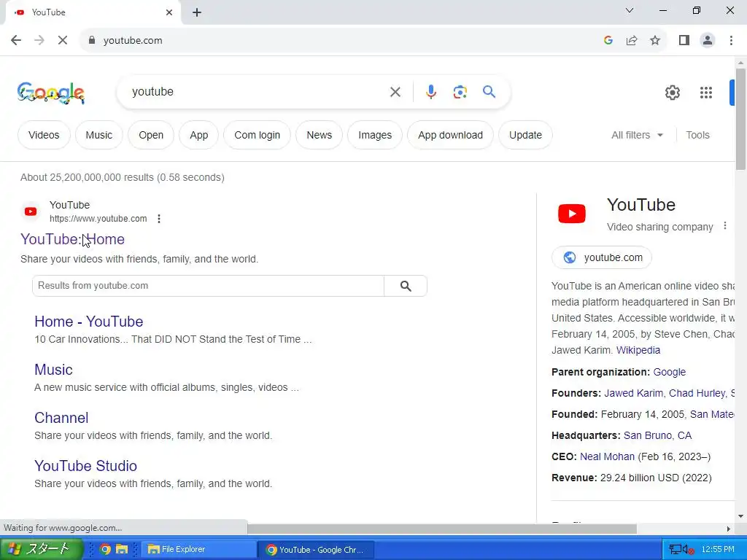Click the Google logo
This screenshot has height=560, width=747.
pos(51,93)
